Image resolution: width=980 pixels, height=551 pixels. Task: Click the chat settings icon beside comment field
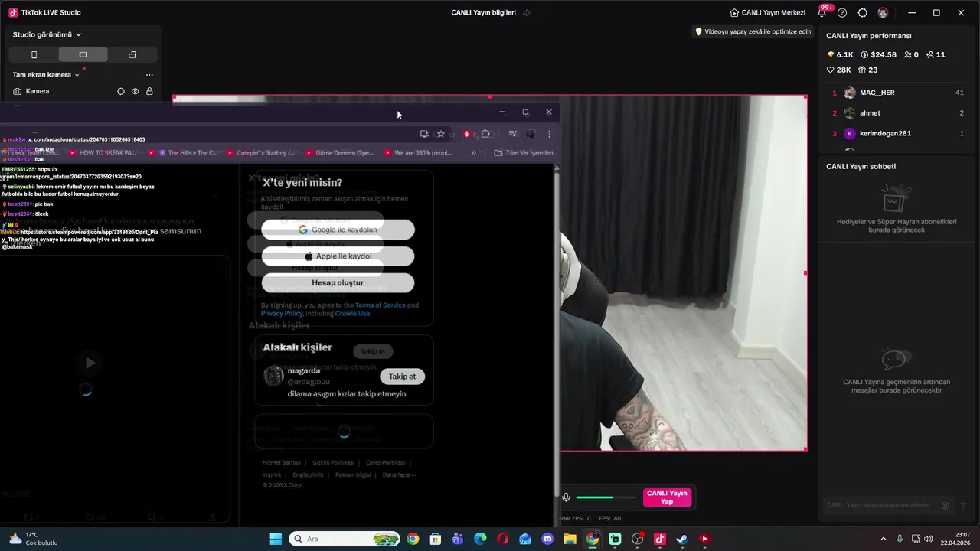946,506
